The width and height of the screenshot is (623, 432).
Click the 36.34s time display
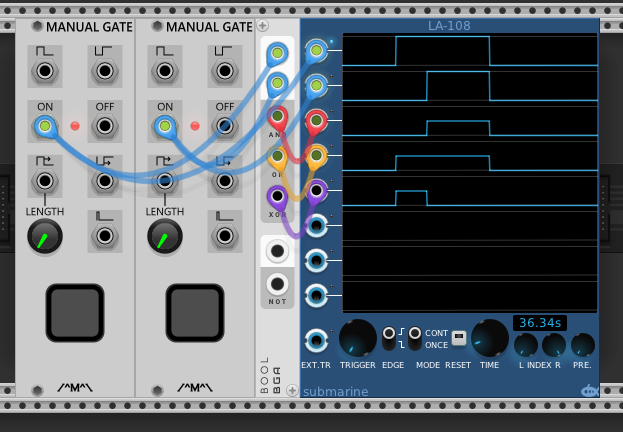pyautogui.click(x=540, y=323)
